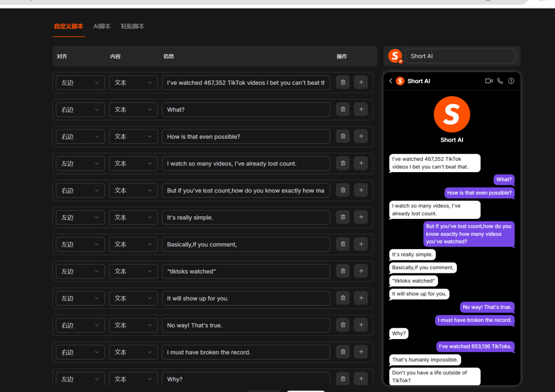
Task: Click the 操作 column header
Action: pos(342,56)
